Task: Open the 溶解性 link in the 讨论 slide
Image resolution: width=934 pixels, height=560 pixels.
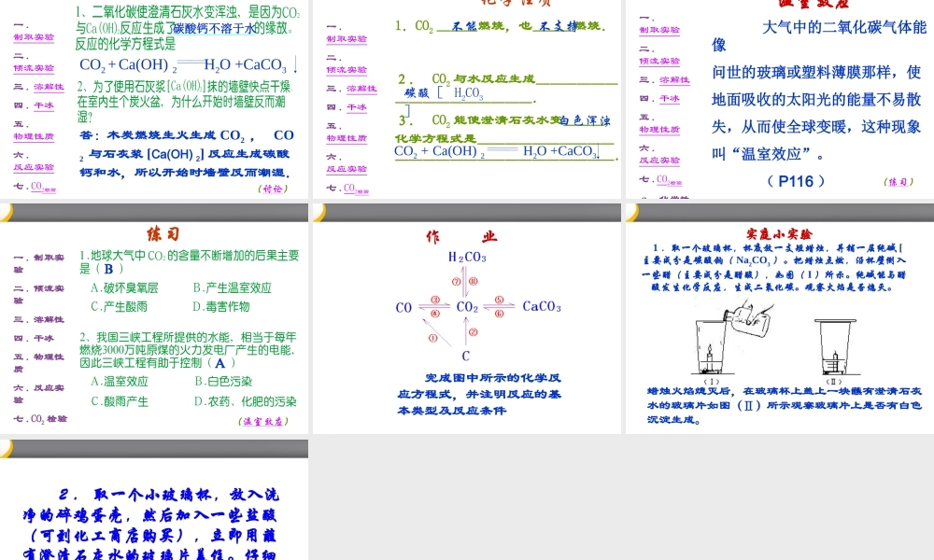Action: tap(49, 87)
